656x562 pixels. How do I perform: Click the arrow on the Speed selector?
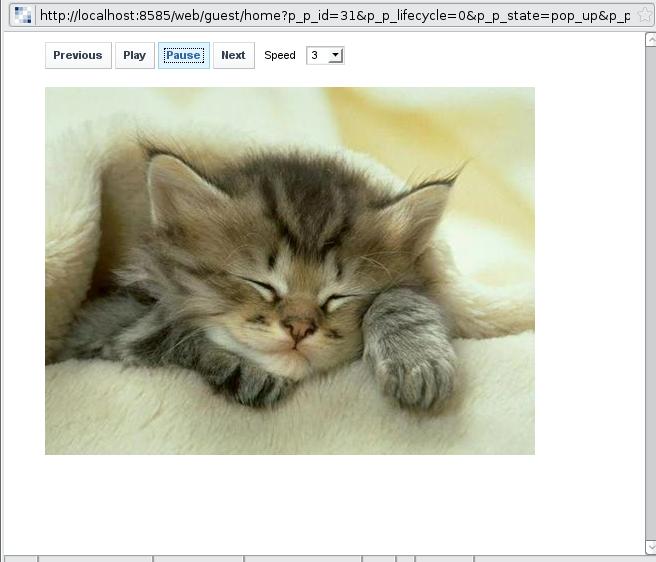[336, 56]
